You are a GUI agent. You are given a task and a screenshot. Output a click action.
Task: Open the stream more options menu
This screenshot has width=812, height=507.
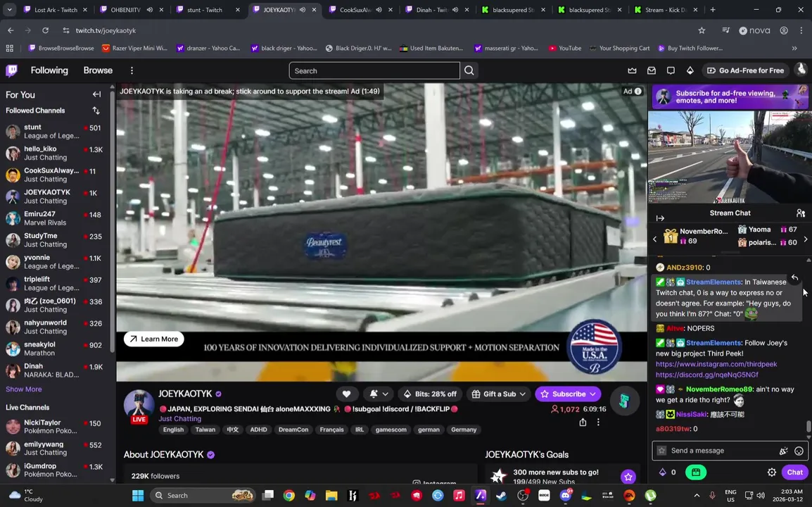tap(598, 423)
